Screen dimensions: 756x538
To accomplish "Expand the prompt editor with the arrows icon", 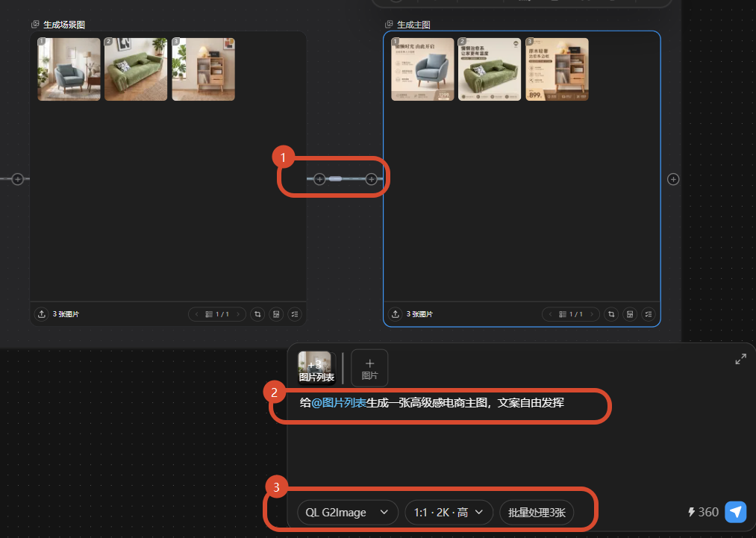I will (x=740, y=359).
